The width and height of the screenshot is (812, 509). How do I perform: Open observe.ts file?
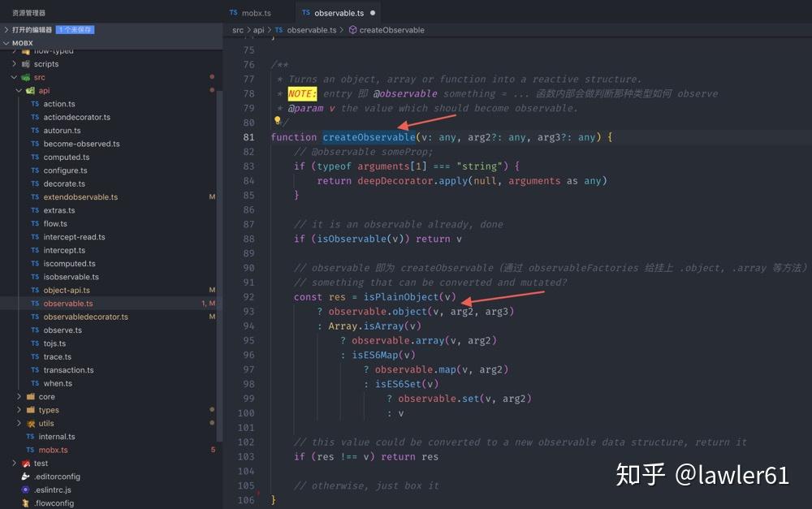[x=63, y=330]
